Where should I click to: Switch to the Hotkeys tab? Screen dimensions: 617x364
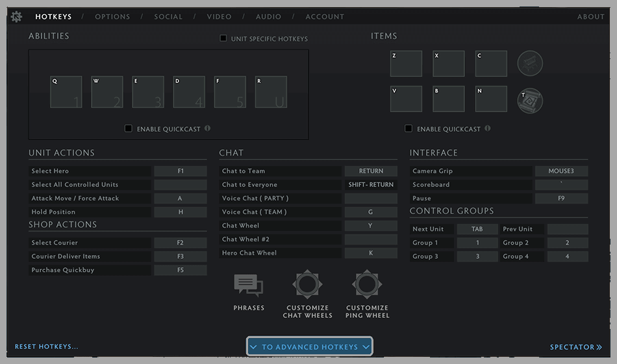pyautogui.click(x=53, y=16)
